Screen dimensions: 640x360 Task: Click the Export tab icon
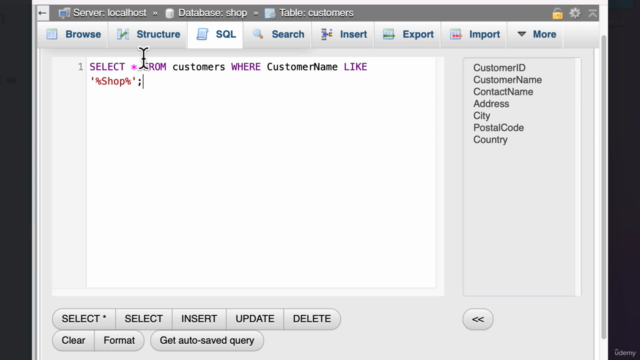[x=389, y=34]
